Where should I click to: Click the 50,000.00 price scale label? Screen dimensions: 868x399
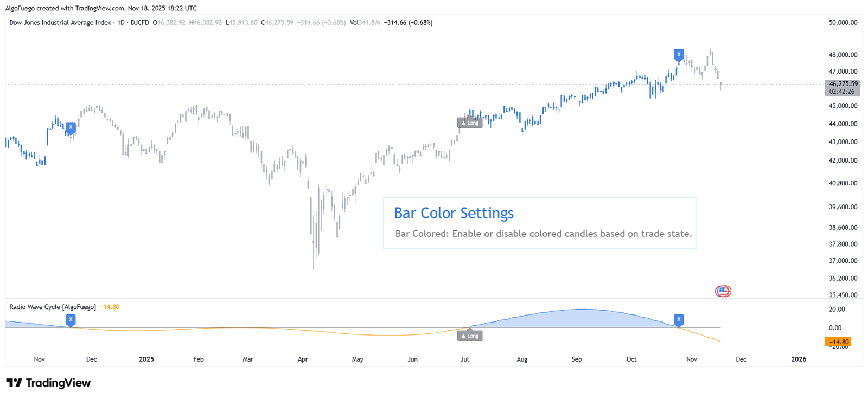(x=843, y=23)
